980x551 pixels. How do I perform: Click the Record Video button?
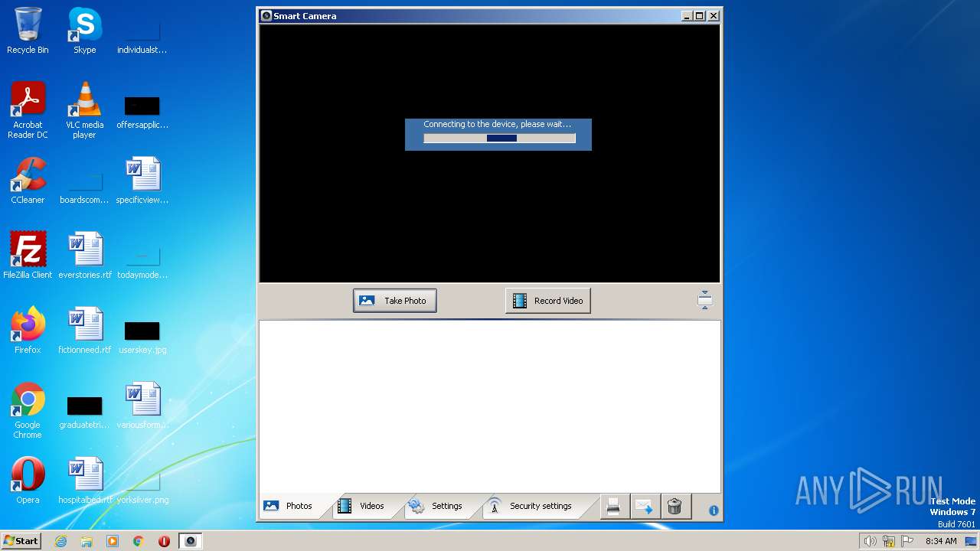pos(548,301)
